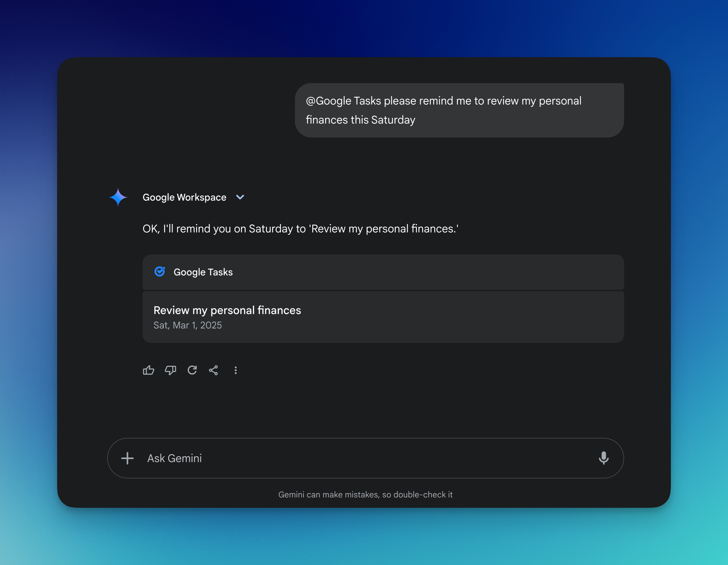This screenshot has height=565, width=728.
Task: Click the 'OK, I'll remind you on Saturday' reply
Action: (x=301, y=229)
